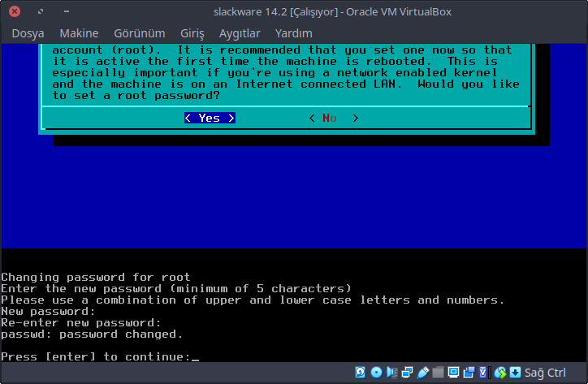This screenshot has width=588, height=384.
Task: Click the optical drive status icon
Action: pyautogui.click(x=376, y=373)
